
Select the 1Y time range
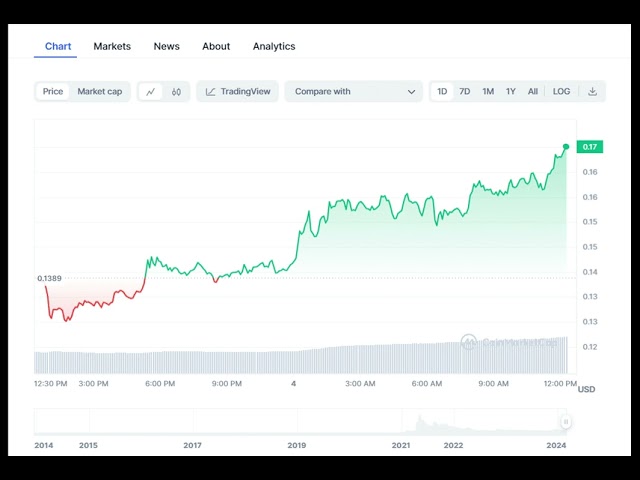click(x=510, y=92)
